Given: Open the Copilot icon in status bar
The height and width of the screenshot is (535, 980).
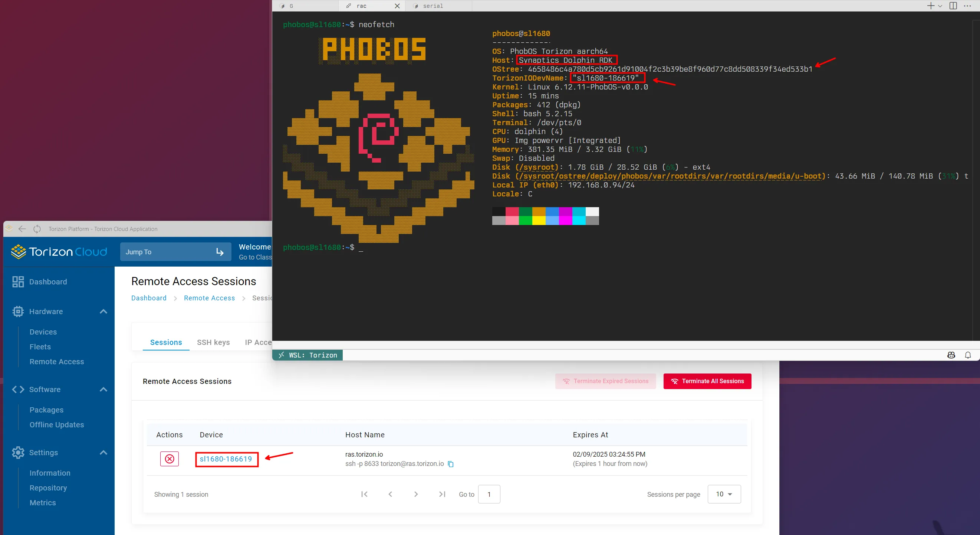Looking at the screenshot, I should point(951,355).
